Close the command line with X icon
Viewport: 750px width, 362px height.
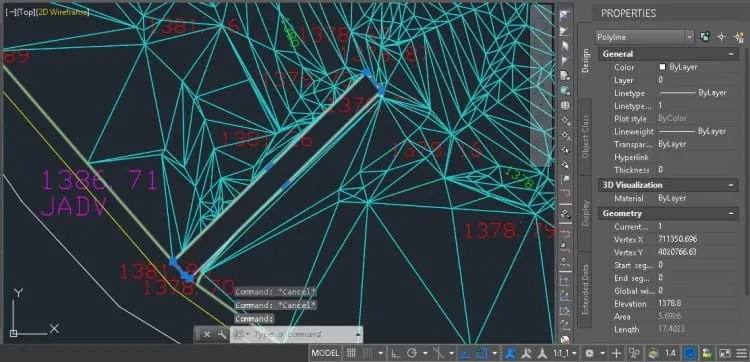coord(207,334)
